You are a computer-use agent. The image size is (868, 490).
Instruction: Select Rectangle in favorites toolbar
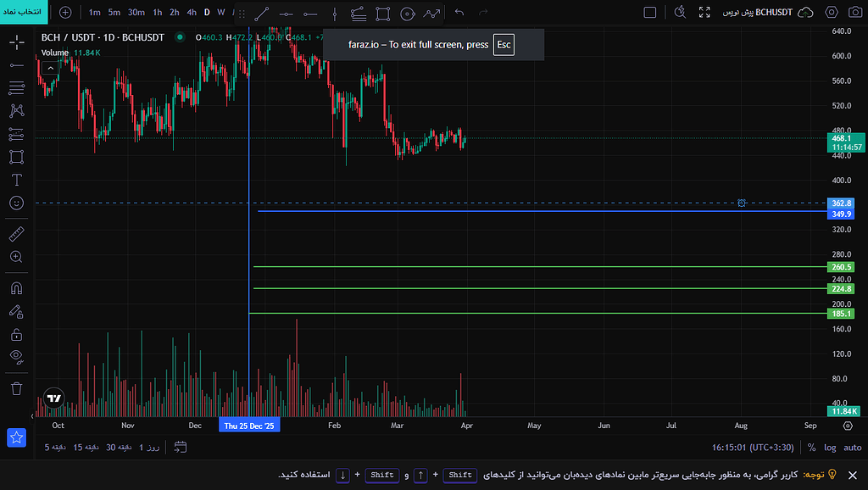382,14
